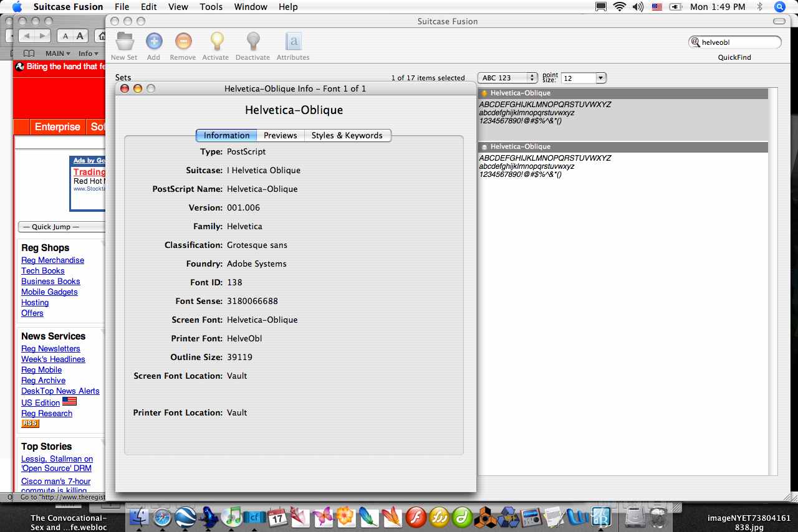Launch green Dreamweaver icon in Dock
Screen dimensions: 798x532
pyautogui.click(x=463, y=516)
